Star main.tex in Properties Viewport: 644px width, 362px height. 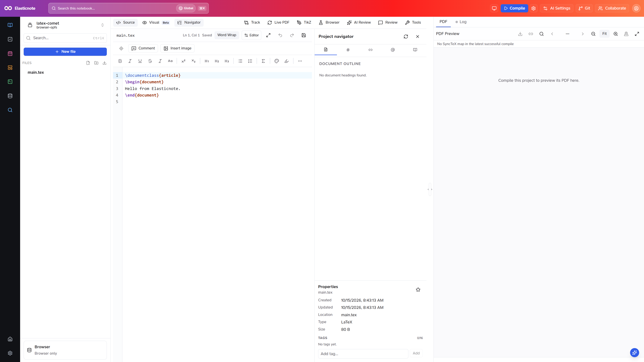[x=418, y=290]
